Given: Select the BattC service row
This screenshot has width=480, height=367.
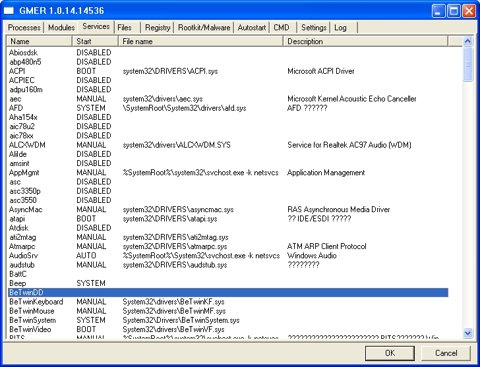Looking at the screenshot, I should pyautogui.click(x=228, y=274).
